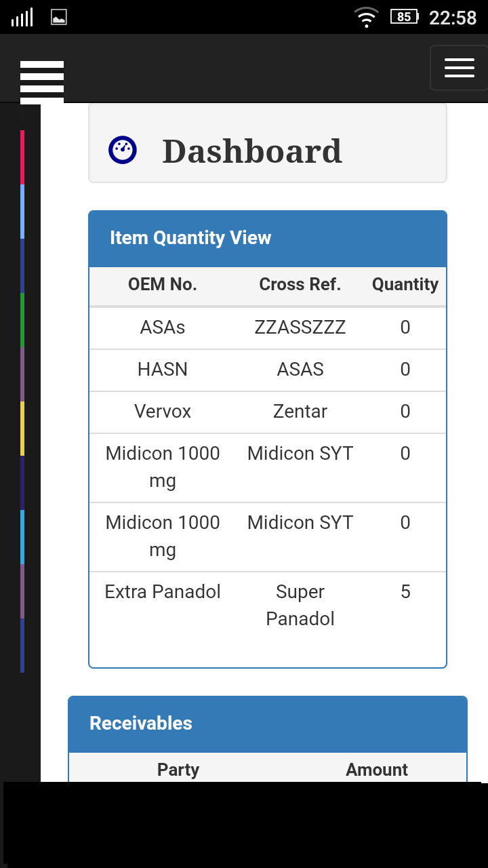
Task: Open the white sidebar hamburger menu
Action: tap(42, 81)
